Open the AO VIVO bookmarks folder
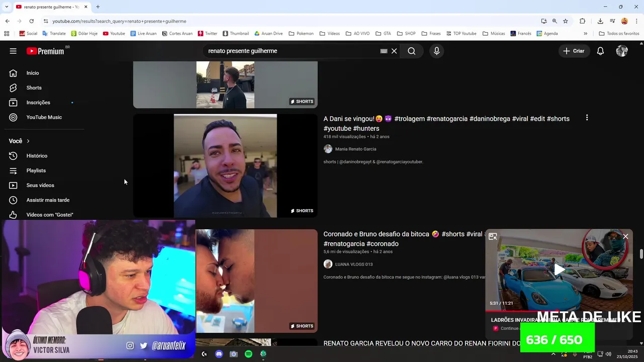 [358, 34]
